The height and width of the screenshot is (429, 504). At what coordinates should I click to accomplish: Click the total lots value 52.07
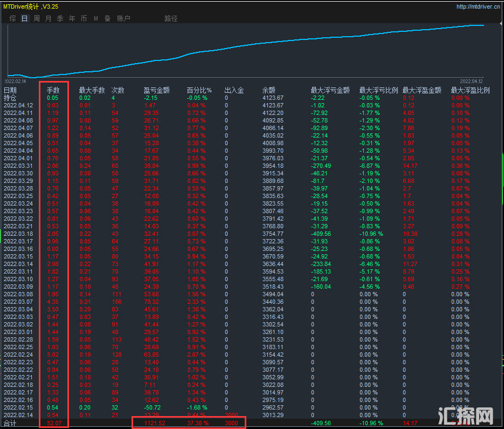tap(54, 423)
